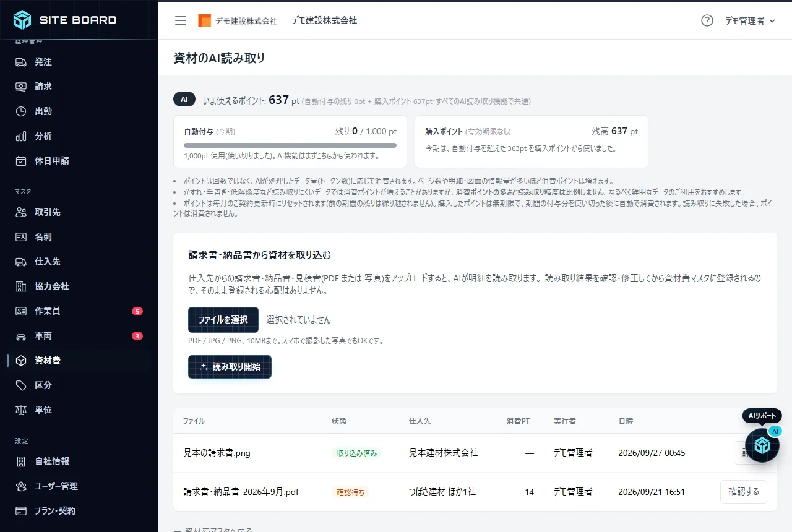Click the 作業員 ID badge icon
The width and height of the screenshot is (792, 532).
coord(21,311)
